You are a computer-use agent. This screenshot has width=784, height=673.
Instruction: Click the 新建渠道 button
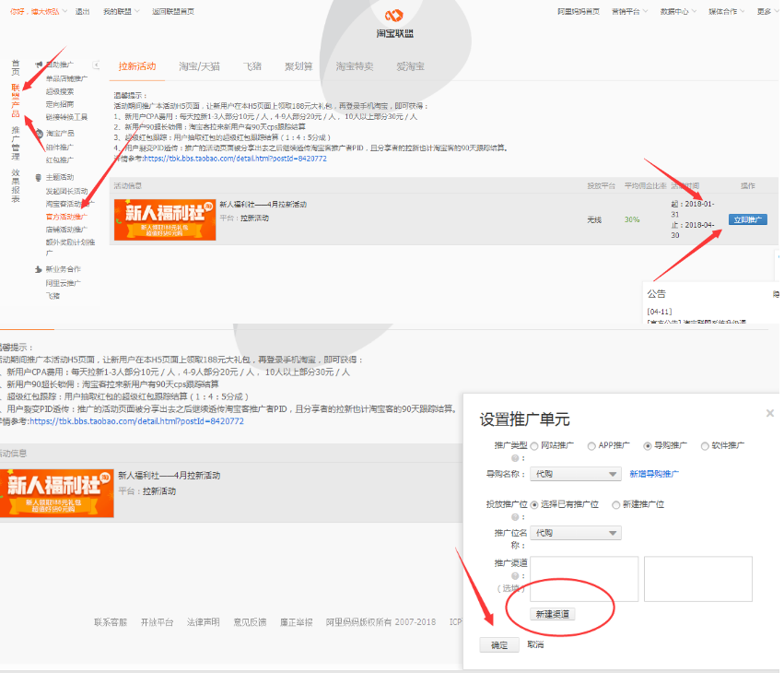click(x=553, y=614)
